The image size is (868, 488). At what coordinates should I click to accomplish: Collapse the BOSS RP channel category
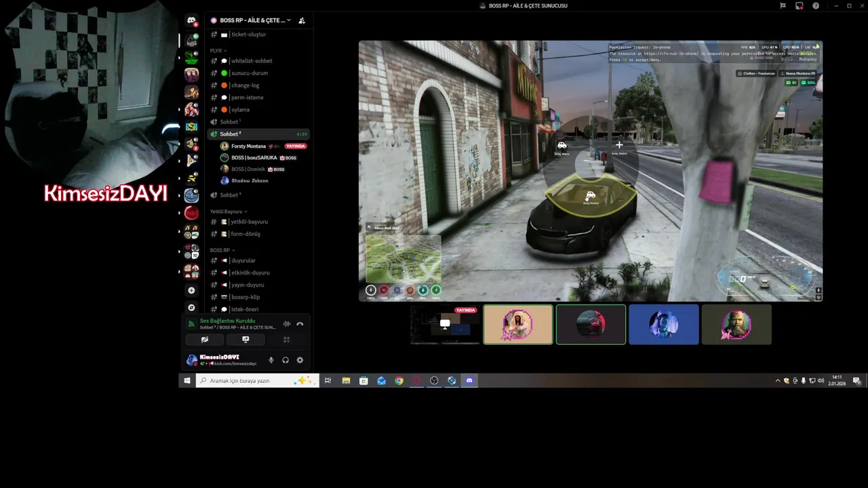coord(222,250)
